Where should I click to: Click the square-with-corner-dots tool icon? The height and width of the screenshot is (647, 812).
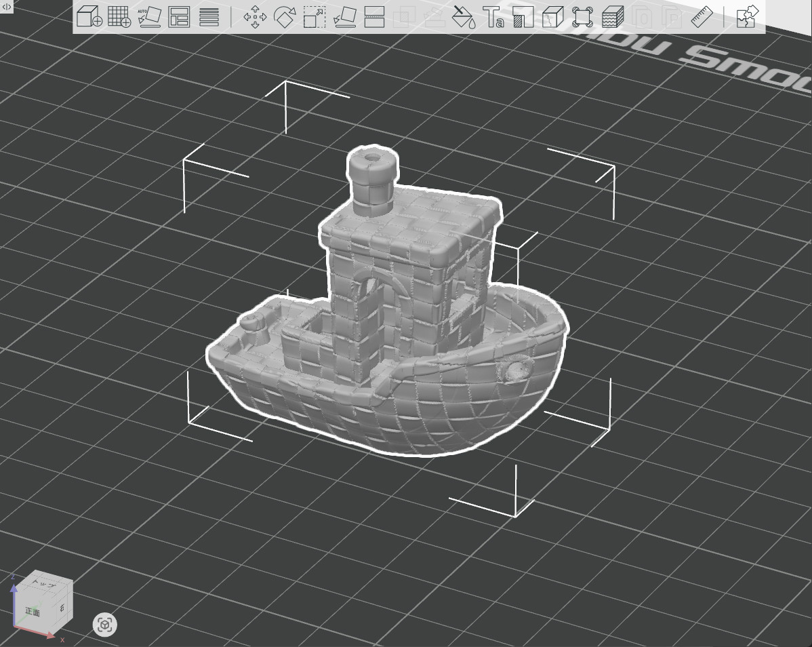pyautogui.click(x=582, y=17)
